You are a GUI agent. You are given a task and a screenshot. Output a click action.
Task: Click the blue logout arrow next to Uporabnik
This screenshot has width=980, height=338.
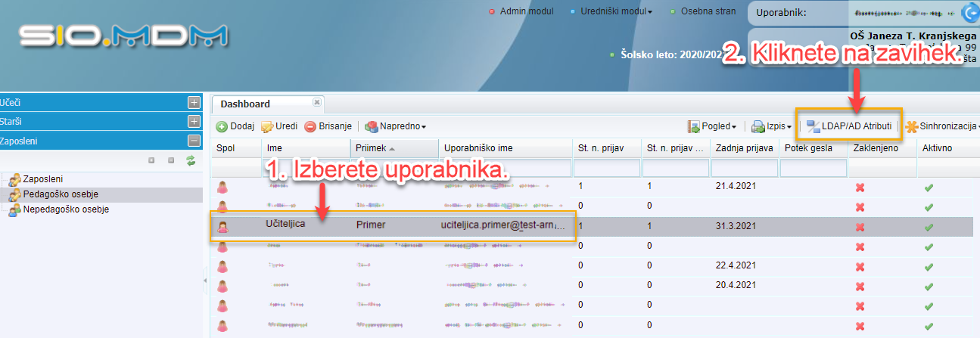click(x=969, y=13)
